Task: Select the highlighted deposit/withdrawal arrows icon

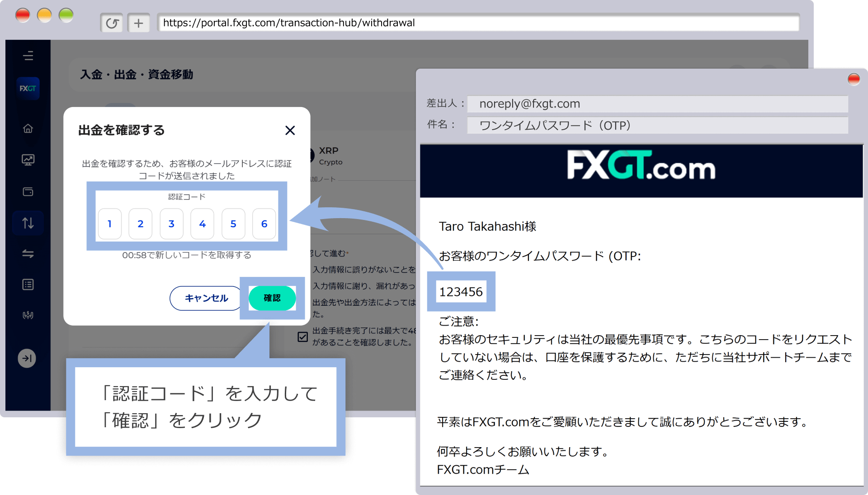Action: click(28, 223)
